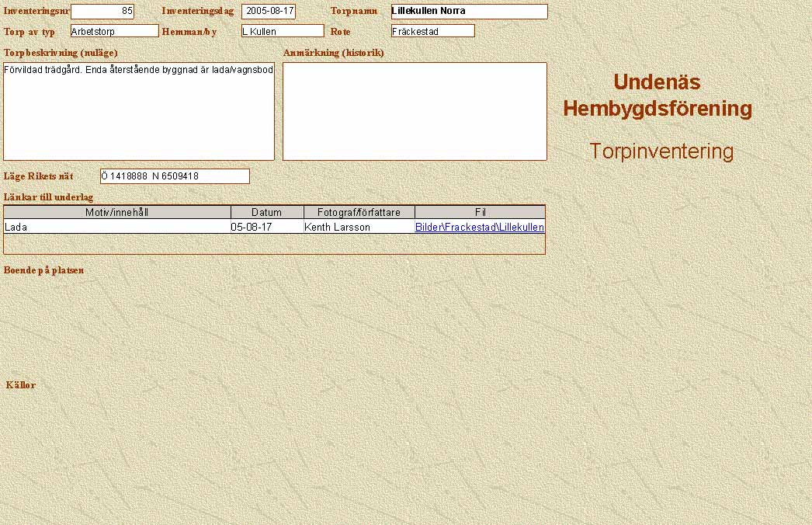Select the Lada cell in the table

tap(117, 228)
